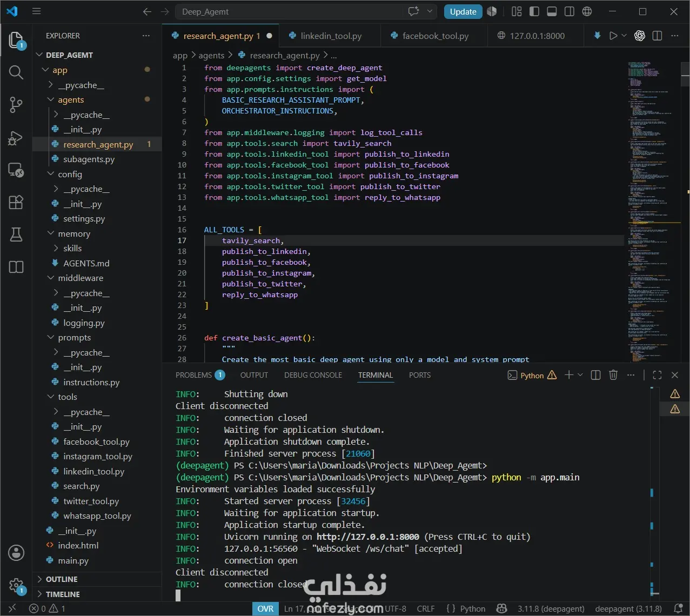Open index.html in explorer
This screenshot has height=616, width=690.
click(78, 545)
